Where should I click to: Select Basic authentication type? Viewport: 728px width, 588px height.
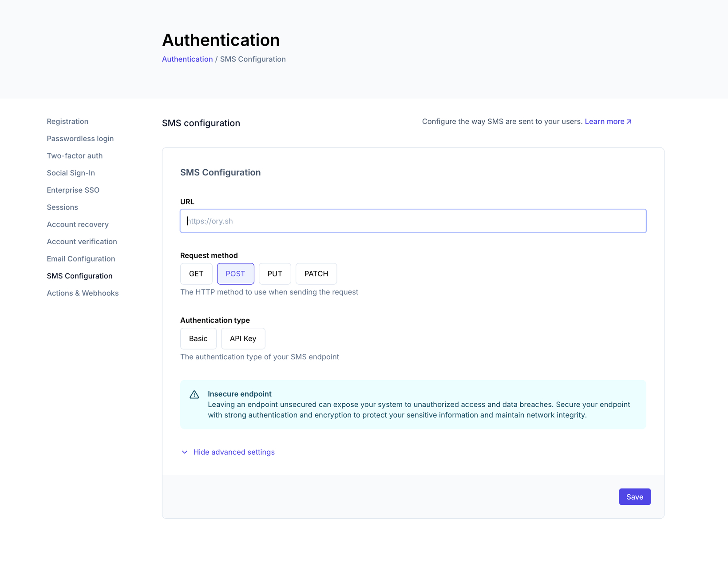tap(198, 339)
